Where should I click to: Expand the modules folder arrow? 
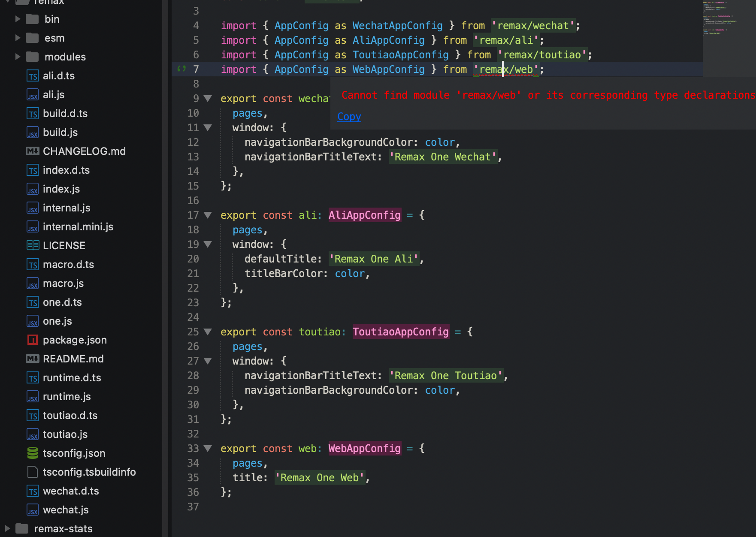click(18, 57)
